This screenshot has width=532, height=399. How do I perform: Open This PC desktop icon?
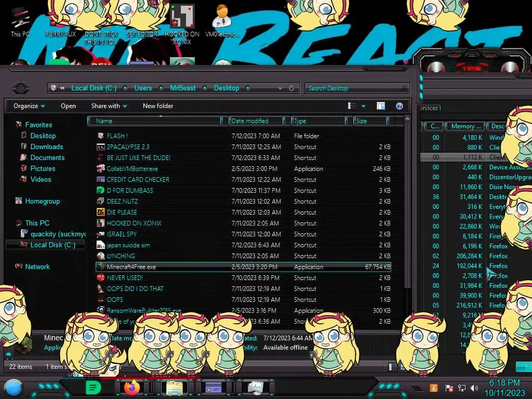[20, 22]
